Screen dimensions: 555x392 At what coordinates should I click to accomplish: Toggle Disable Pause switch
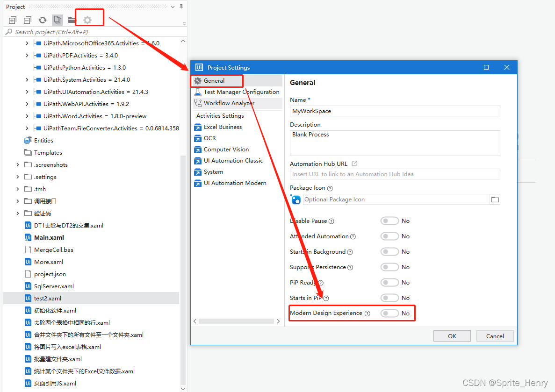pos(389,221)
